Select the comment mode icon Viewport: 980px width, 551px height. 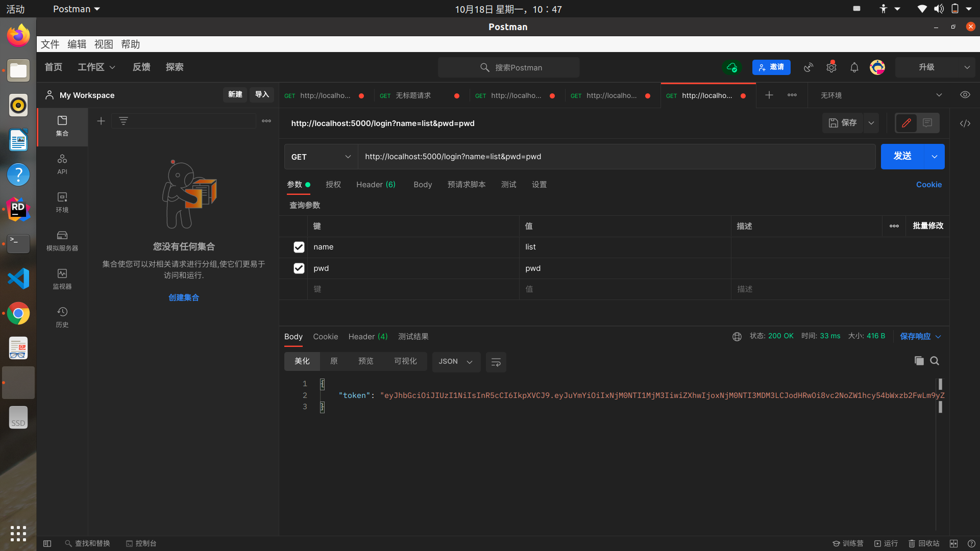927,123
